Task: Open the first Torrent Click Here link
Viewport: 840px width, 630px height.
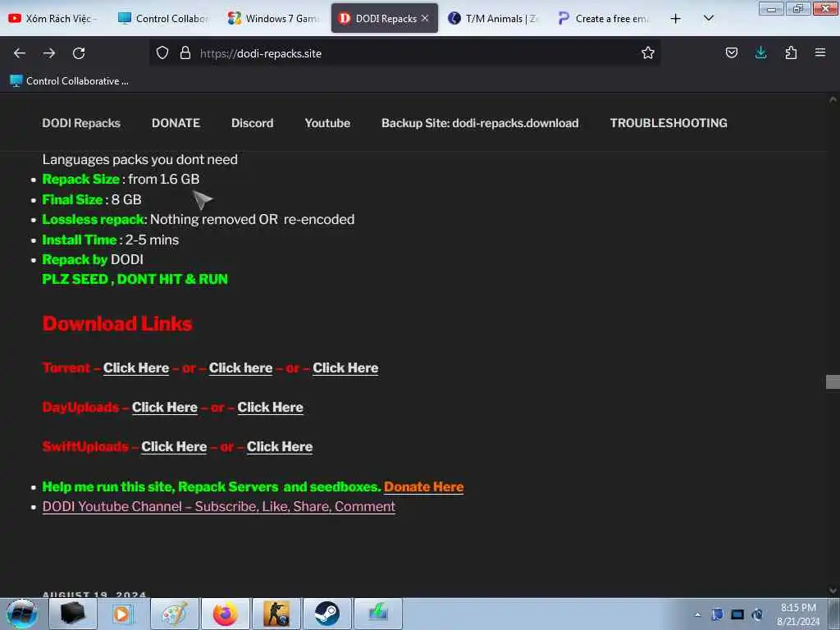Action: 136,368
